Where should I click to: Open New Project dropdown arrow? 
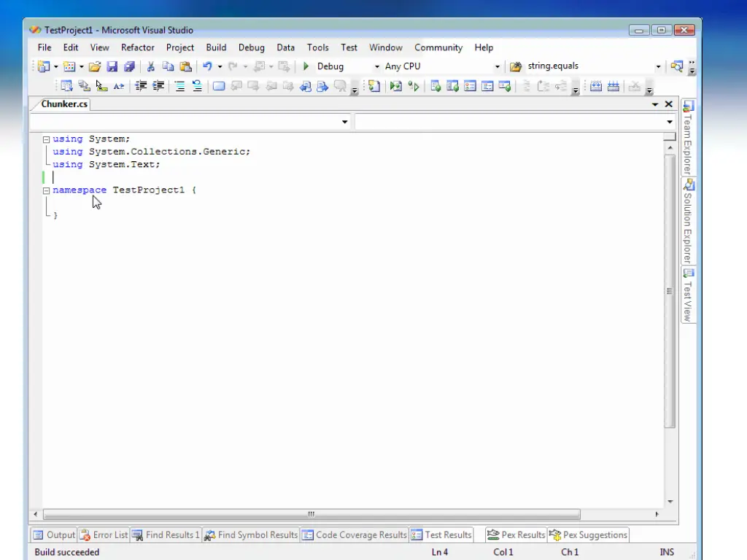55,66
